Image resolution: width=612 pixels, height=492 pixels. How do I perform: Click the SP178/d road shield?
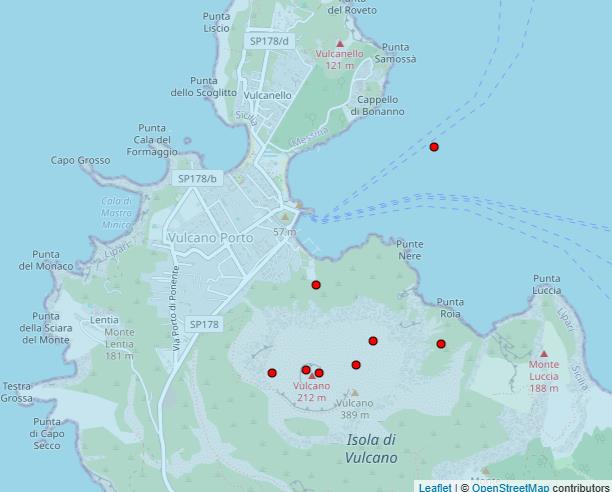pos(269,41)
